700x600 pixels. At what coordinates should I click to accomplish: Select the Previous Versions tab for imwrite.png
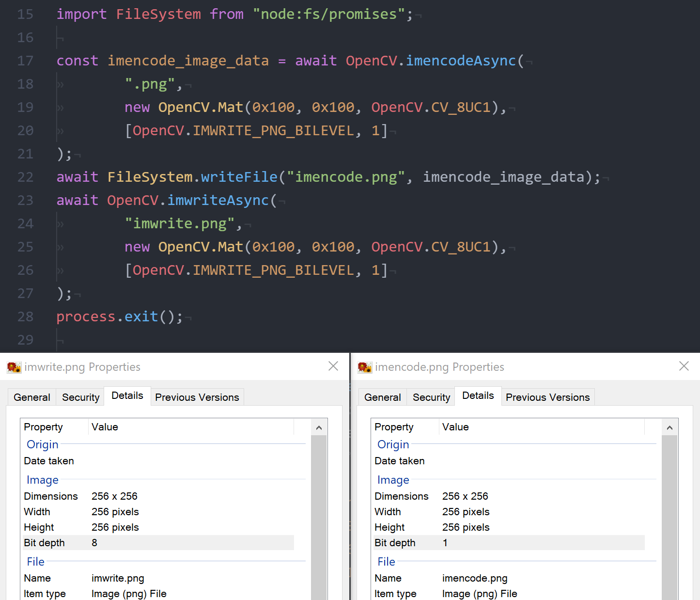(197, 397)
